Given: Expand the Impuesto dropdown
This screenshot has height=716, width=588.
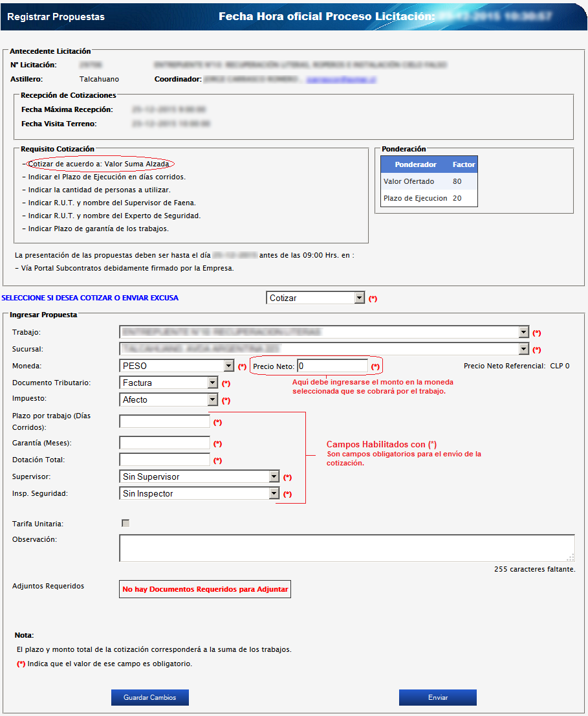Looking at the screenshot, I should 168,399.
